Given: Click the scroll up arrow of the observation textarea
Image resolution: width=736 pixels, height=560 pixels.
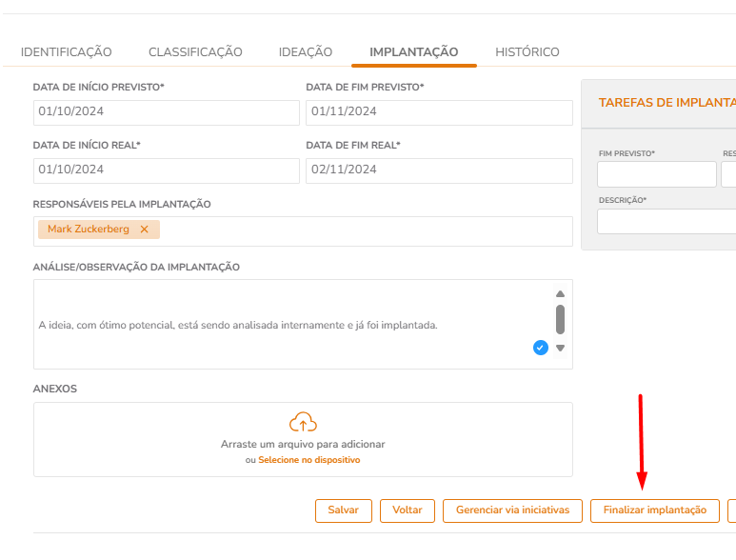Looking at the screenshot, I should click(560, 294).
